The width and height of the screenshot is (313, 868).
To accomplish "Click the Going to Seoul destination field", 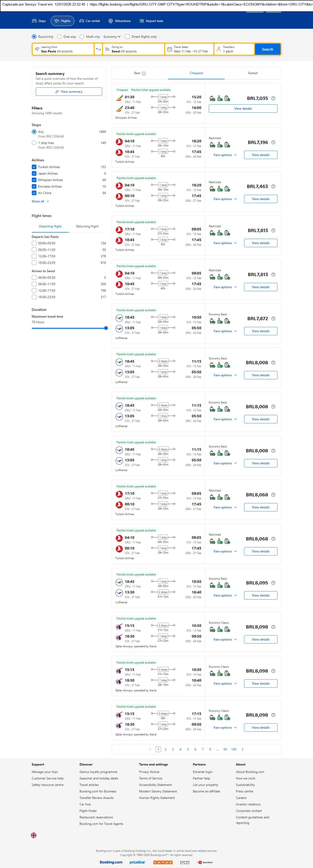I will pyautogui.click(x=134, y=49).
